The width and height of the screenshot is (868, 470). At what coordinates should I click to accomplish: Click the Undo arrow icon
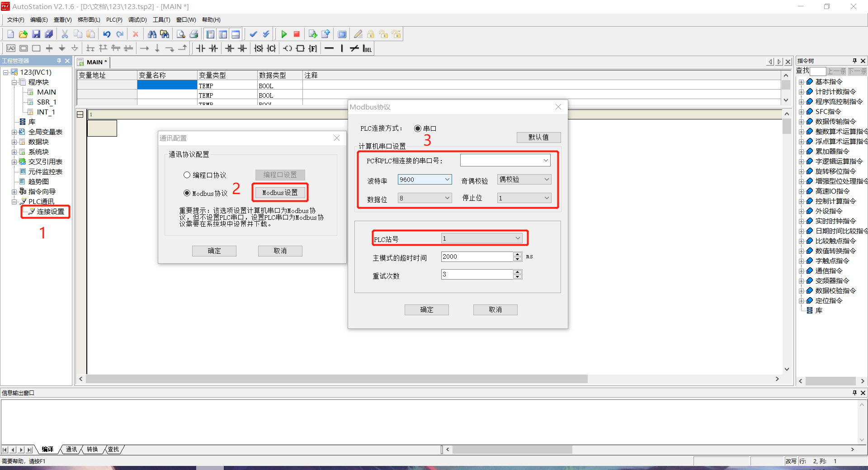tap(107, 34)
